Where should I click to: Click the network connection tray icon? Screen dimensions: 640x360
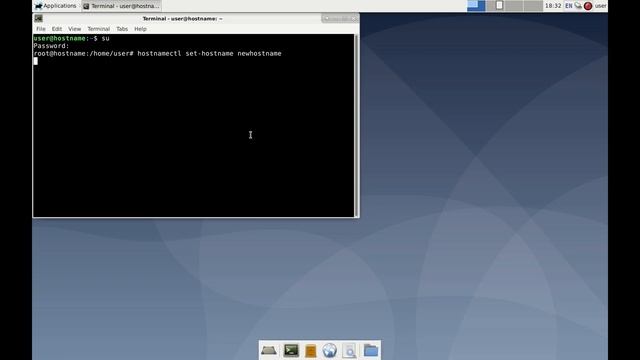point(578,6)
